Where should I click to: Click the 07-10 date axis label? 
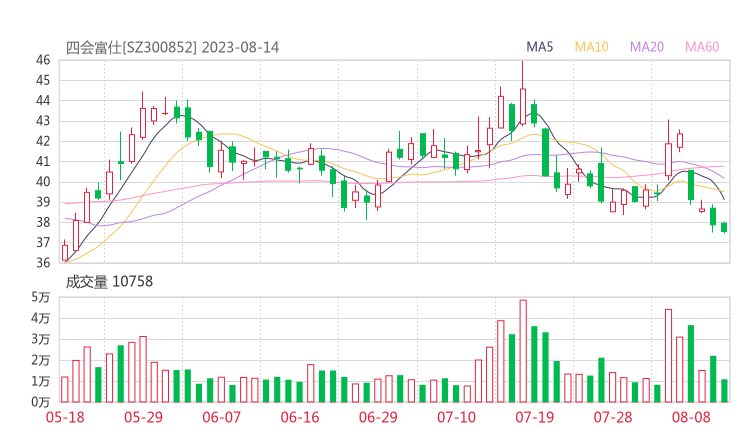click(456, 417)
